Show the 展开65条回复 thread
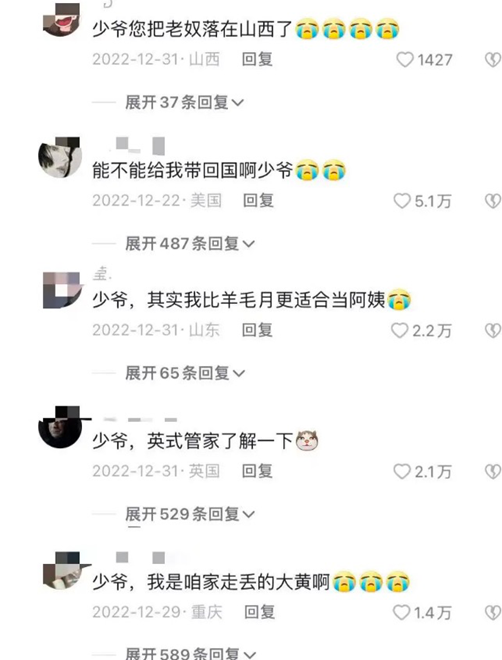 [185, 373]
